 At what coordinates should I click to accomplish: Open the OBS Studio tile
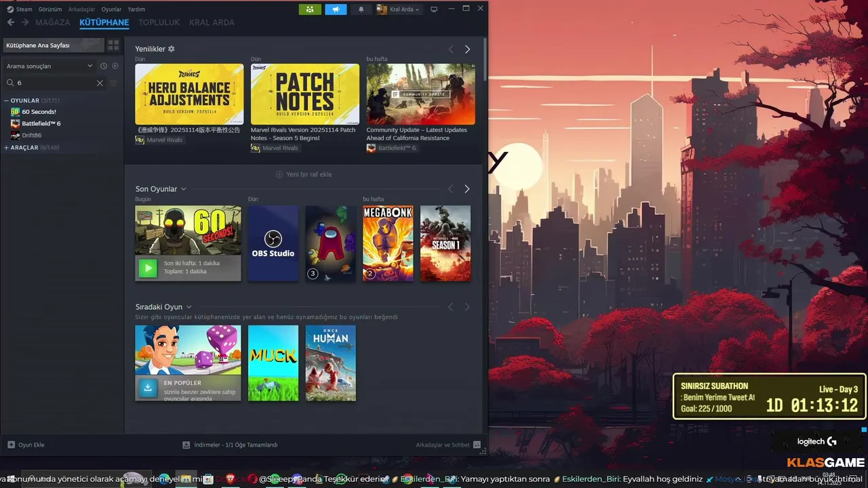tap(273, 243)
